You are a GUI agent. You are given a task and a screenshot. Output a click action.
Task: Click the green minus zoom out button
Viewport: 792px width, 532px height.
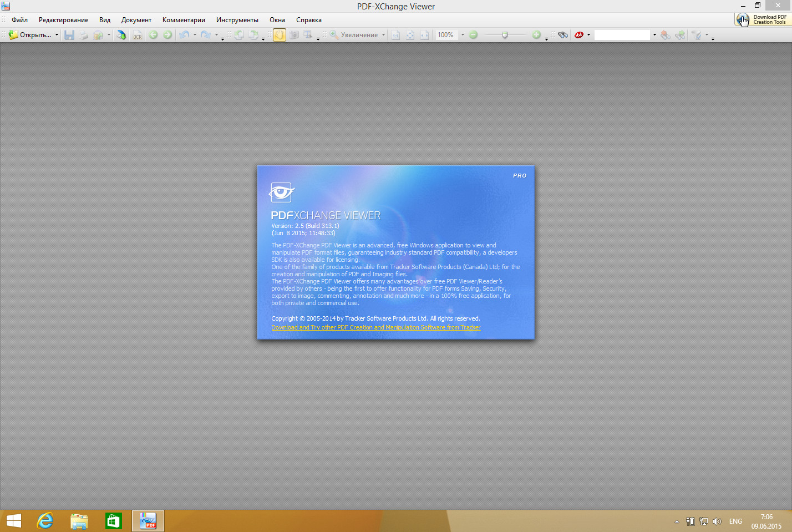click(473, 35)
